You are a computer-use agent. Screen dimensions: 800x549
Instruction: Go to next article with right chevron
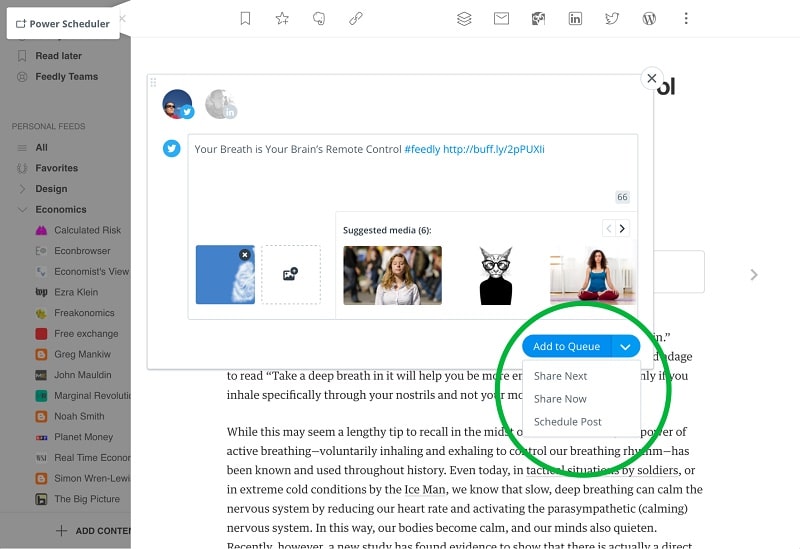(x=754, y=275)
